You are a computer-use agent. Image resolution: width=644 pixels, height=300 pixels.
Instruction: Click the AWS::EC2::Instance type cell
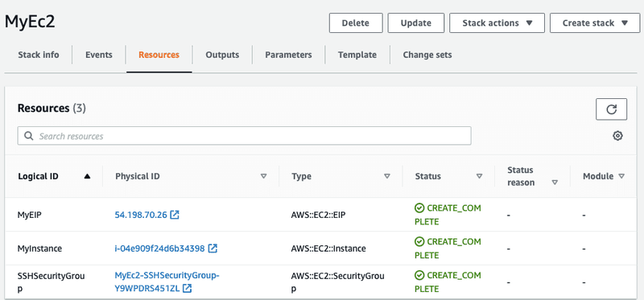(328, 249)
